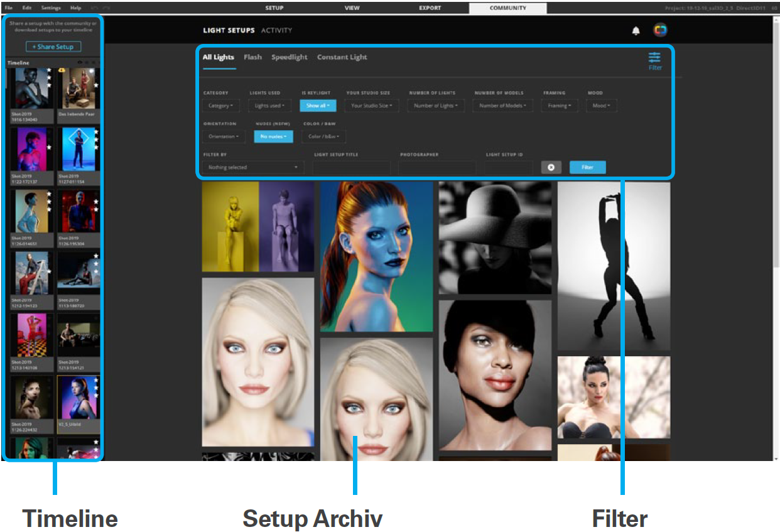Switch to the Speedlight tab
Viewport: 780px width, 532px height.
[289, 57]
